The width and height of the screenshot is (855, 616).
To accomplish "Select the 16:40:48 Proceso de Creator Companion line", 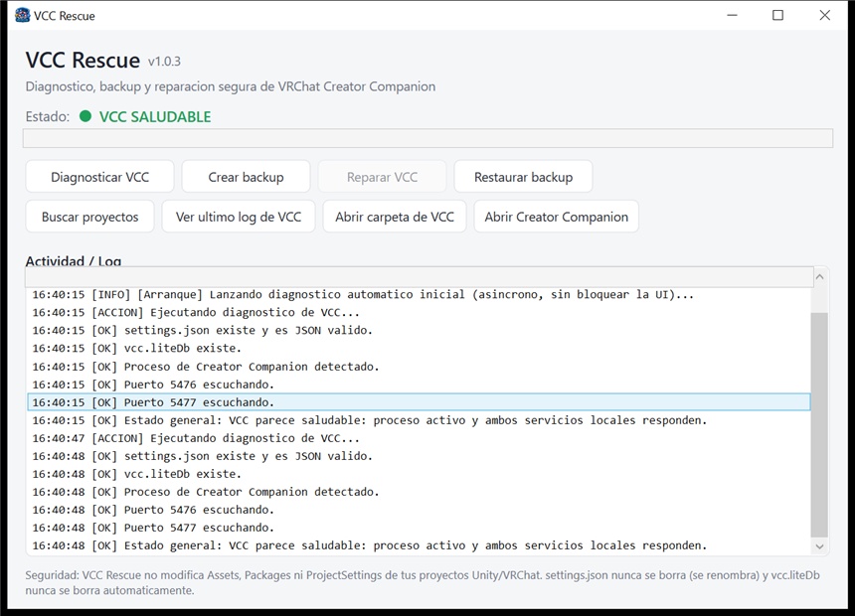I will coord(419,492).
